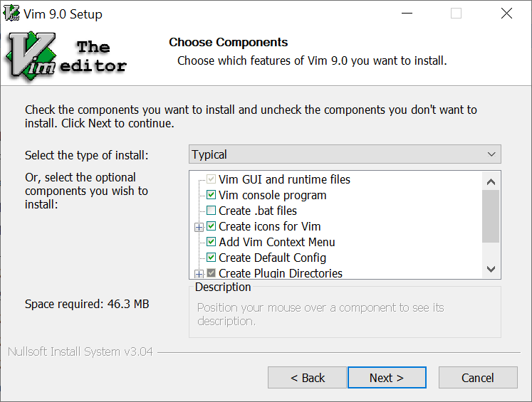Toggle the Vim GUI and runtime files checkbox
The width and height of the screenshot is (532, 402).
pos(211,179)
